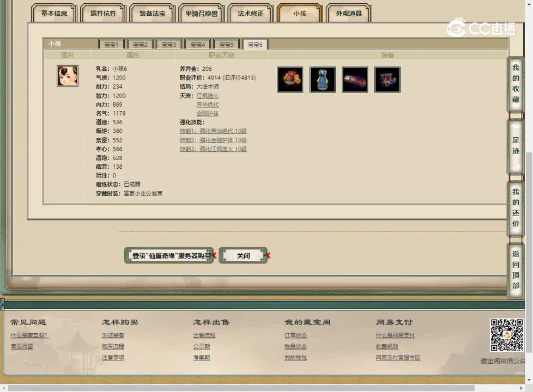Image resolution: width=533 pixels, height=392 pixels.
Task: Open the 金刚护体 talent link
Action: [207, 113]
